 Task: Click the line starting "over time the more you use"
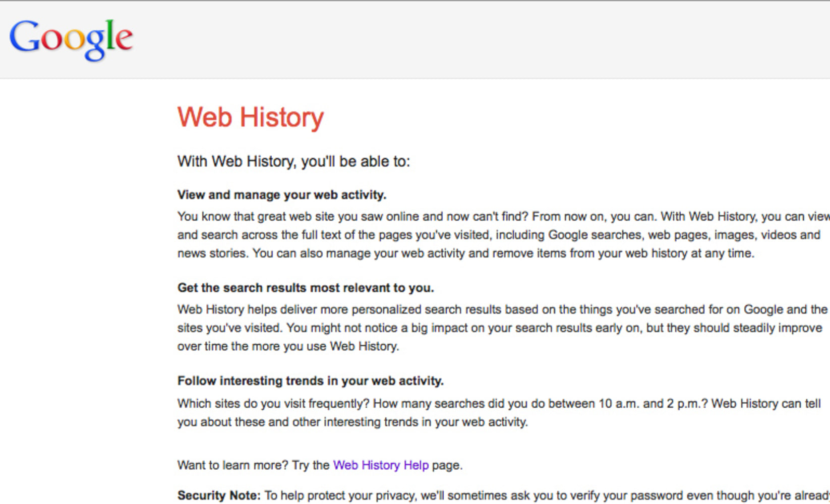coord(288,346)
